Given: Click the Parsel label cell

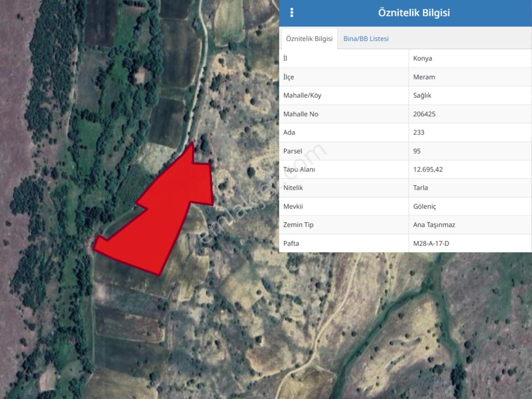Looking at the screenshot, I should pos(344,151).
